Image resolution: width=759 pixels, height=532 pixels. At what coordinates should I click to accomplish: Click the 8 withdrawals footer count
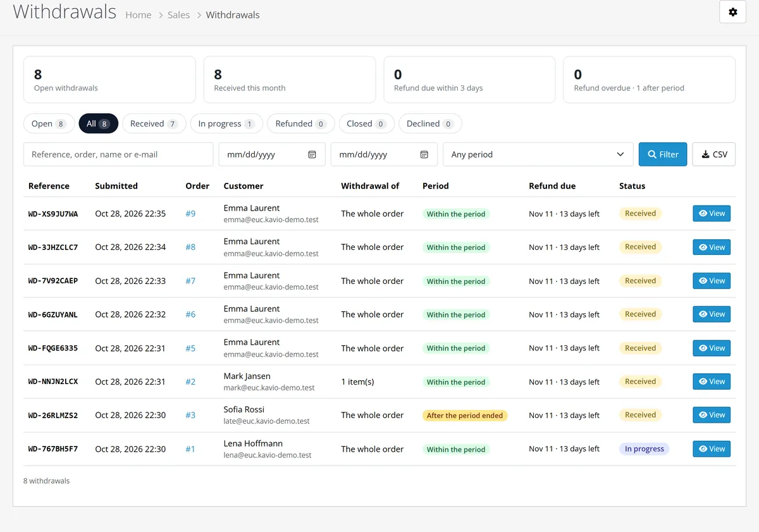(46, 481)
